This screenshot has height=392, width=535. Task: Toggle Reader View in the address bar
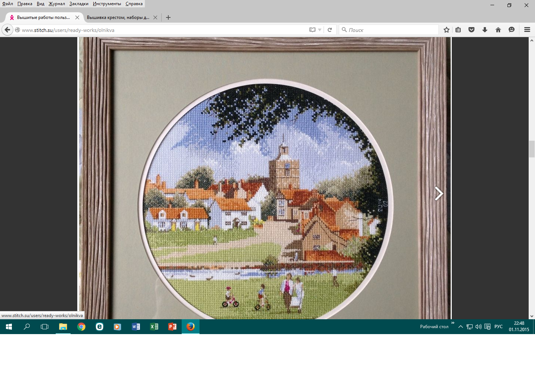pos(312,30)
